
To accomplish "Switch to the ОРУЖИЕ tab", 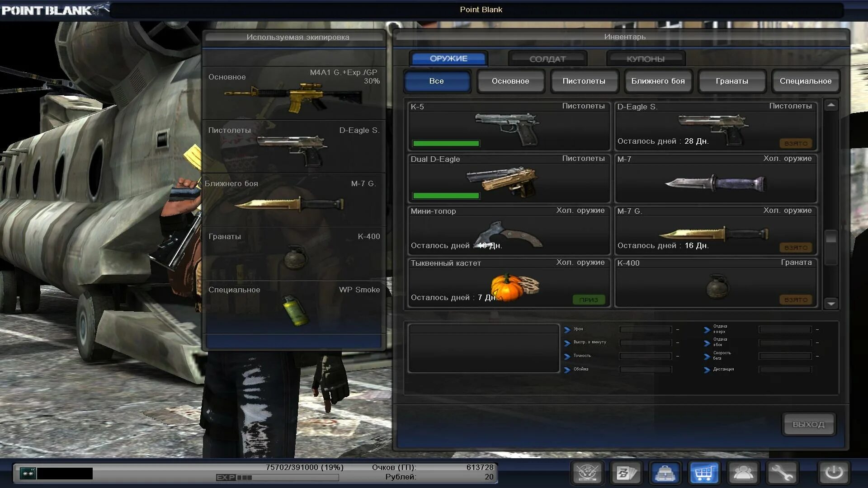I will [x=448, y=59].
